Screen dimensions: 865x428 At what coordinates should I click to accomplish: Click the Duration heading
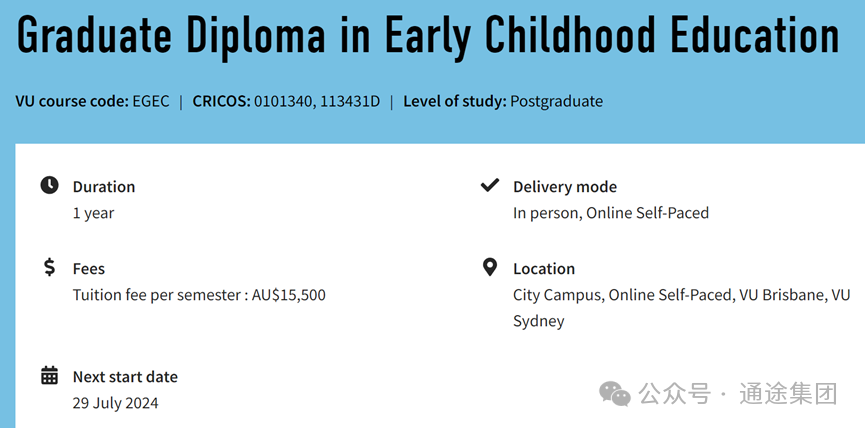click(x=104, y=186)
